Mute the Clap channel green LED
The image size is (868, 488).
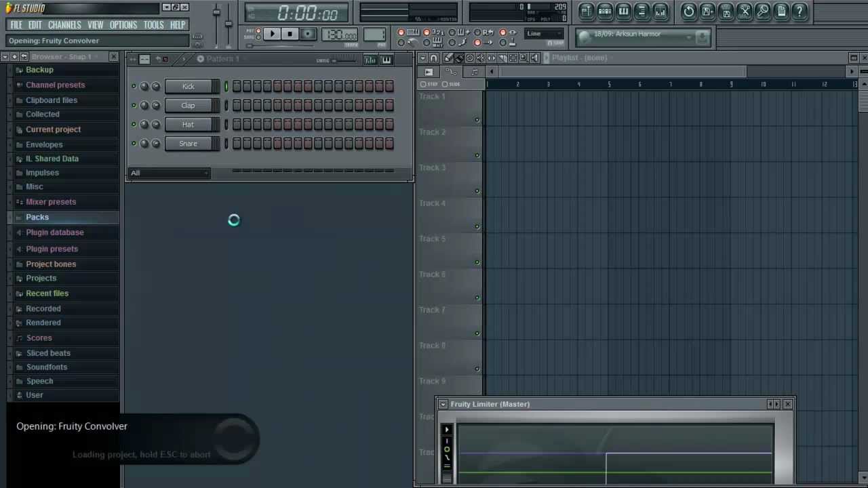pos(134,105)
